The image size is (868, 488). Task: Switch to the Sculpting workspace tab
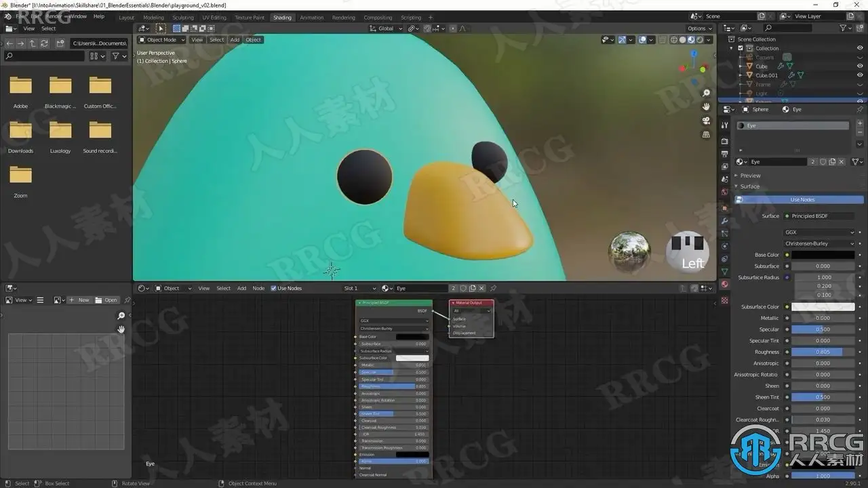[x=183, y=18]
